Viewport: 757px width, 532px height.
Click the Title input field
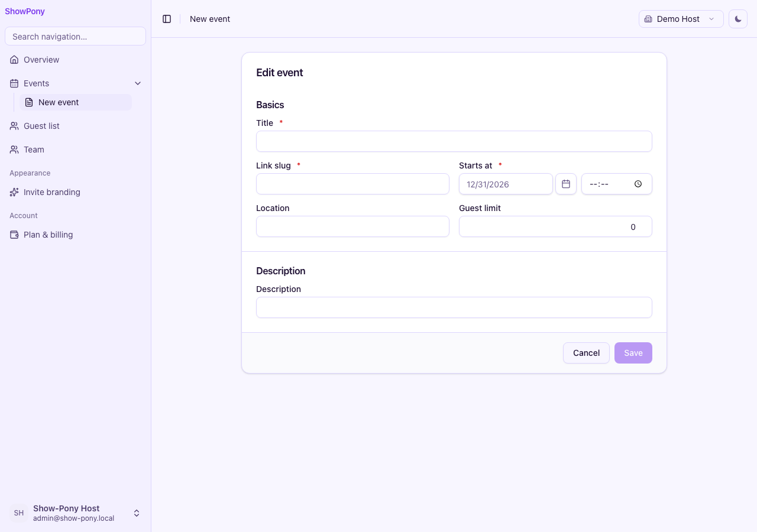(x=454, y=141)
